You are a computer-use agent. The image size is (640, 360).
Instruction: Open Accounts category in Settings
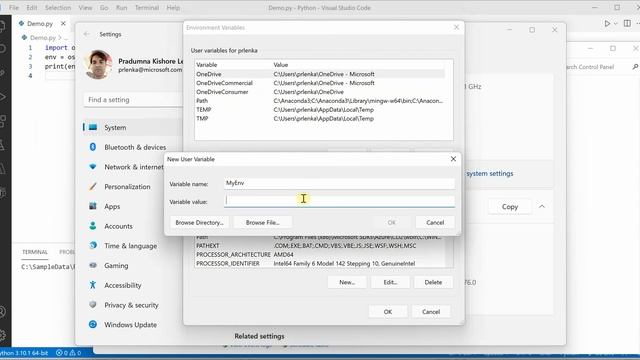click(x=124, y=226)
